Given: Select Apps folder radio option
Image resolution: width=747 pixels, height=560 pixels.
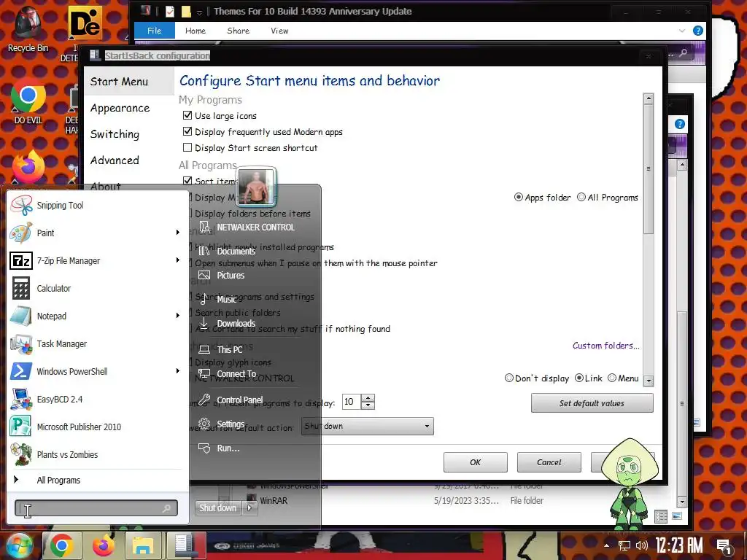Looking at the screenshot, I should (519, 197).
